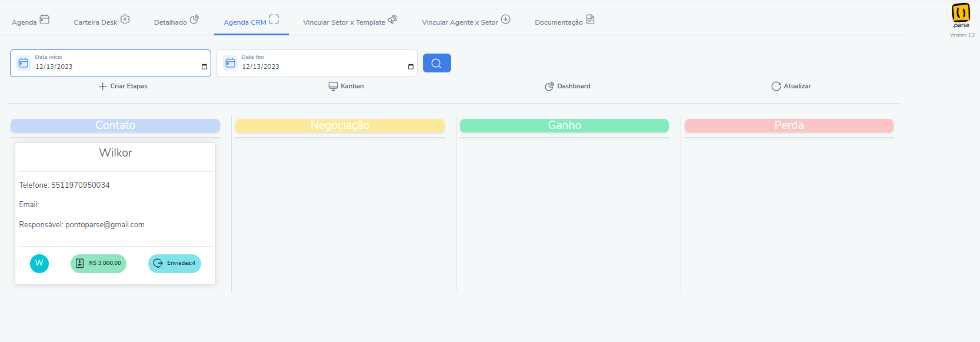
Task: Open the Data início date picker dropdown
Action: [x=204, y=67]
